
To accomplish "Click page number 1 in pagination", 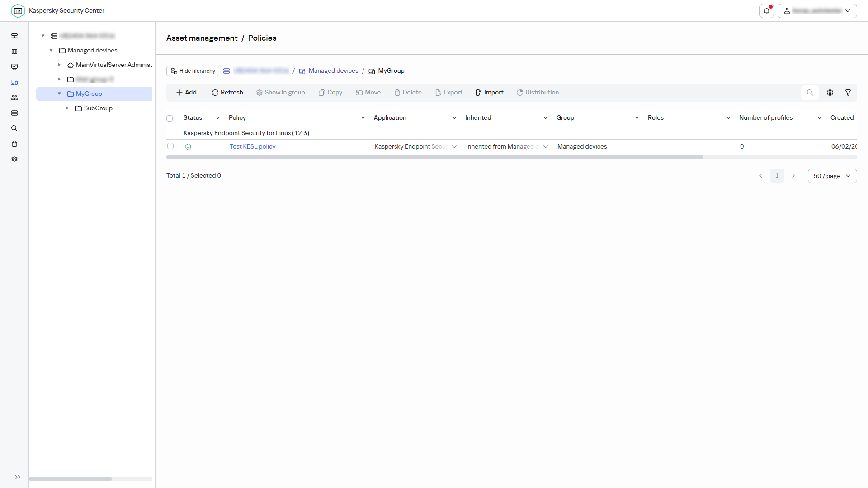I will (x=777, y=176).
